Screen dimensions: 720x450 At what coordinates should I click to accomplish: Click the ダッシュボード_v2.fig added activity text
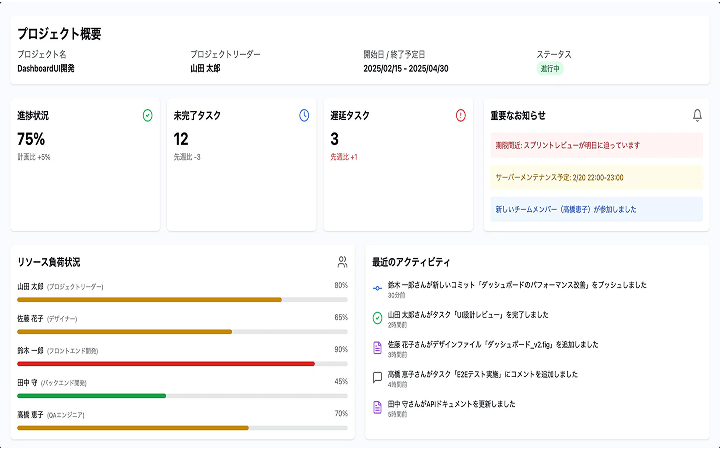pos(493,344)
